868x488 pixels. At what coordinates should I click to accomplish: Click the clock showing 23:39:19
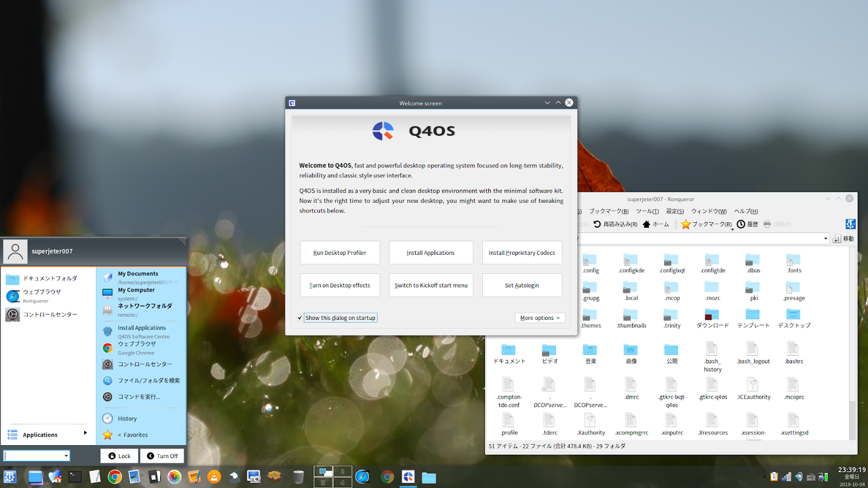[852, 470]
